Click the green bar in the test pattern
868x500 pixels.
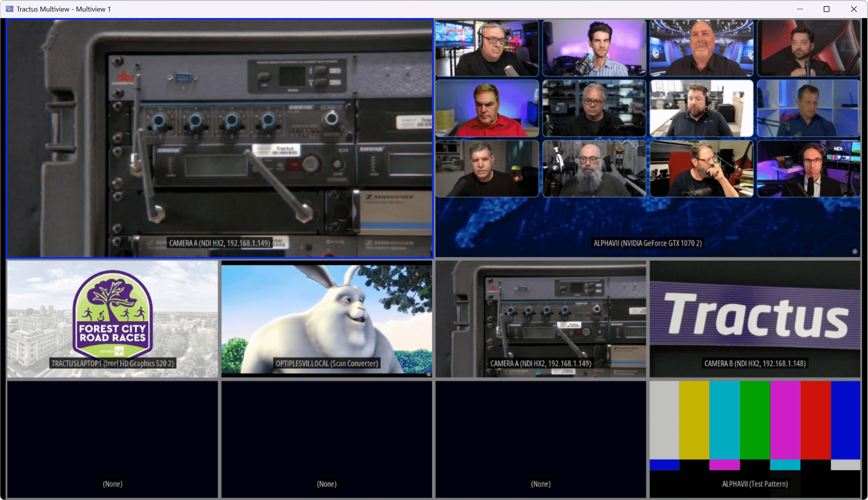(x=755, y=420)
